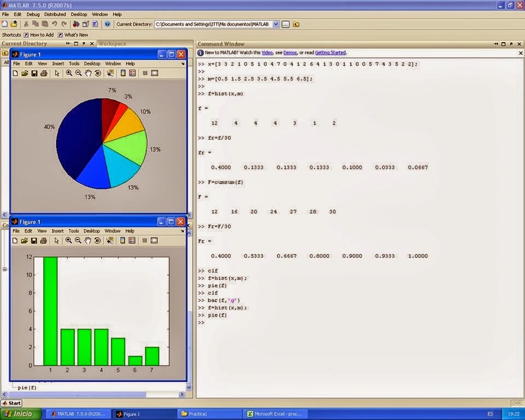525x420 pixels.
Task: Redo via MATLAB main toolbar icon
Action: point(64,24)
